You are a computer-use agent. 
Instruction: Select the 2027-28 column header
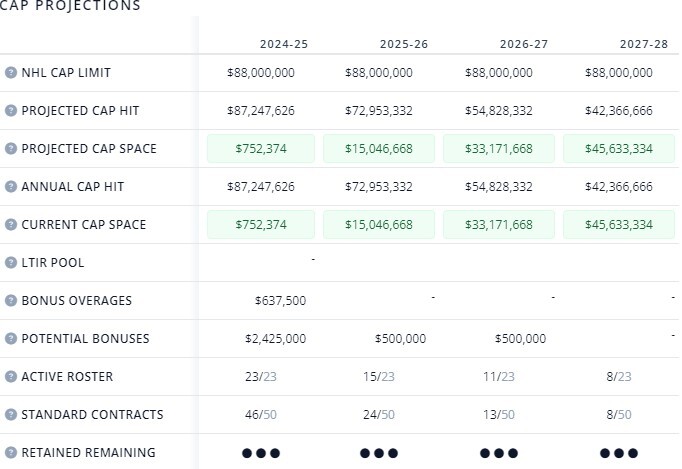tap(644, 44)
